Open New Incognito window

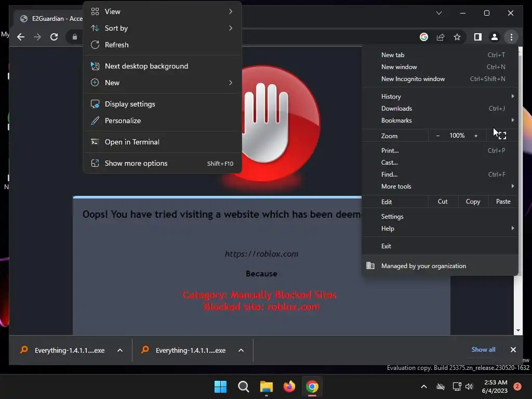[x=440, y=79]
